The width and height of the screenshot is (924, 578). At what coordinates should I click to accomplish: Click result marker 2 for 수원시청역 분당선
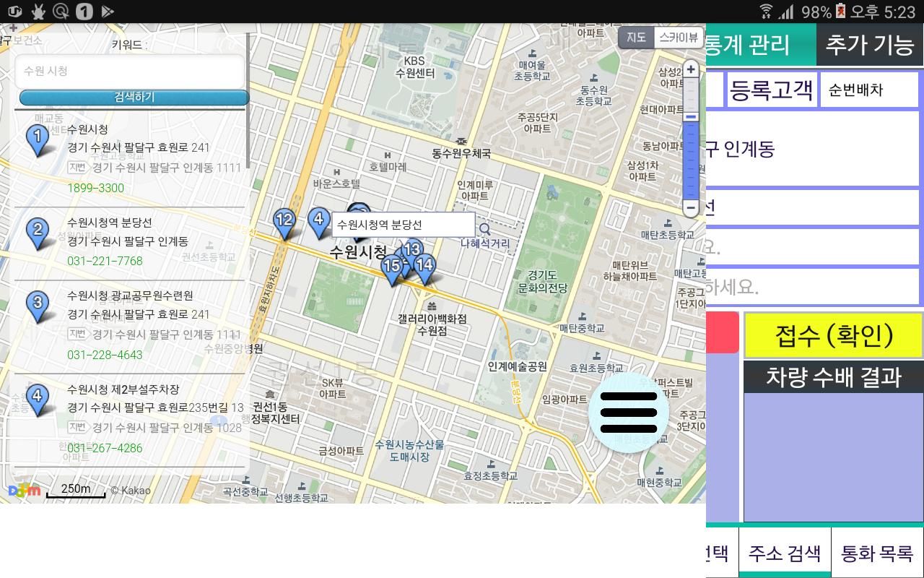pyautogui.click(x=38, y=235)
